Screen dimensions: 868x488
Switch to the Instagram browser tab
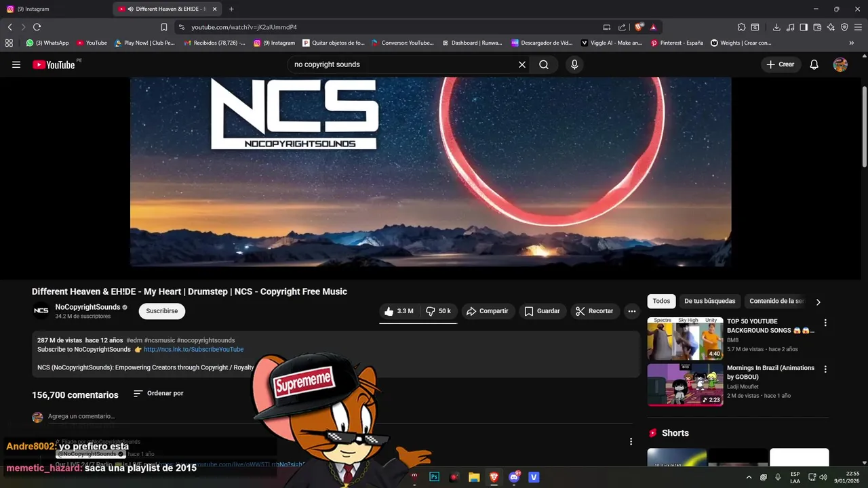tap(56, 9)
